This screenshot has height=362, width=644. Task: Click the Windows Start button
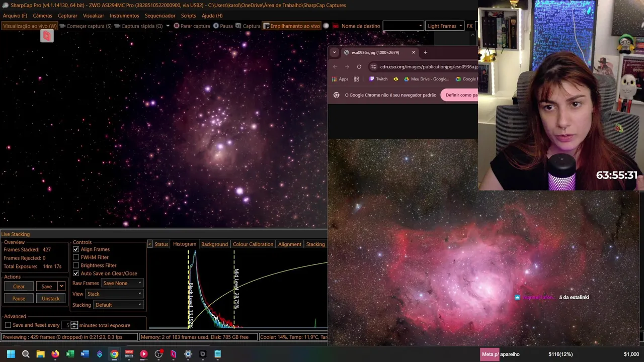(11, 354)
